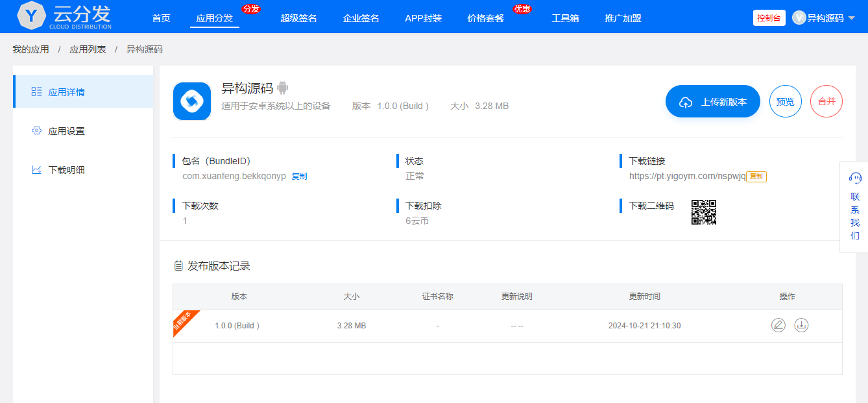Open the 联系我们 customer service headset icon
Screen dimensions: 868x403
point(855,177)
